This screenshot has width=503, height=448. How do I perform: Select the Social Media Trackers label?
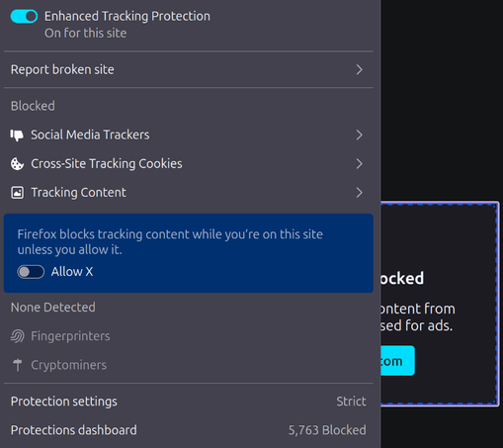click(x=90, y=134)
